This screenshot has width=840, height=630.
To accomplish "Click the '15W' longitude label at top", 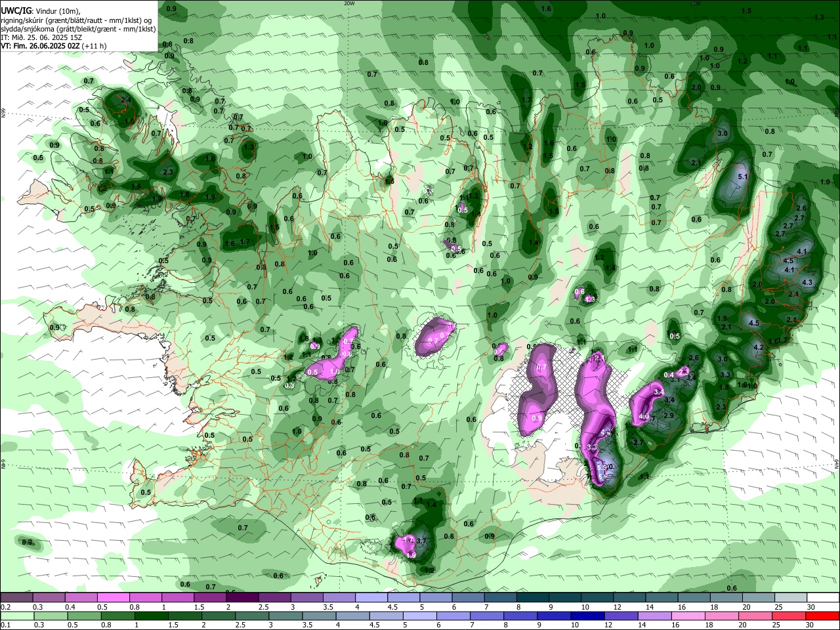I will 696,3.
